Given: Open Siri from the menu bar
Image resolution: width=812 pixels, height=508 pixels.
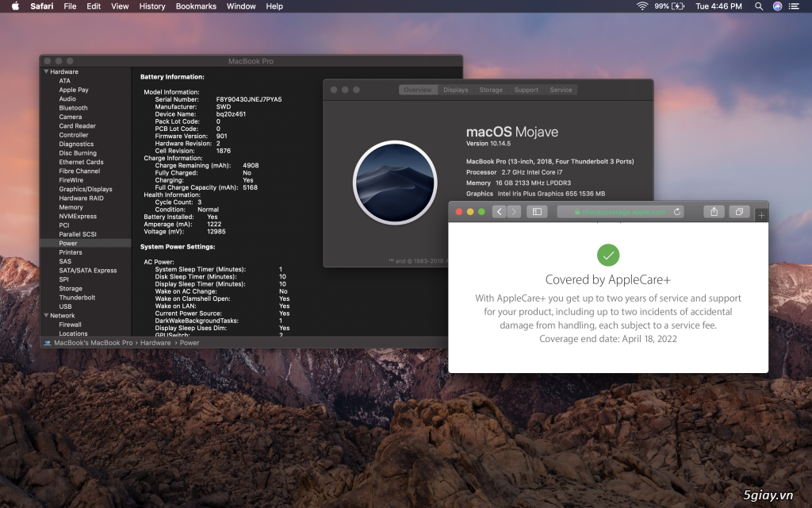Looking at the screenshot, I should [x=777, y=6].
